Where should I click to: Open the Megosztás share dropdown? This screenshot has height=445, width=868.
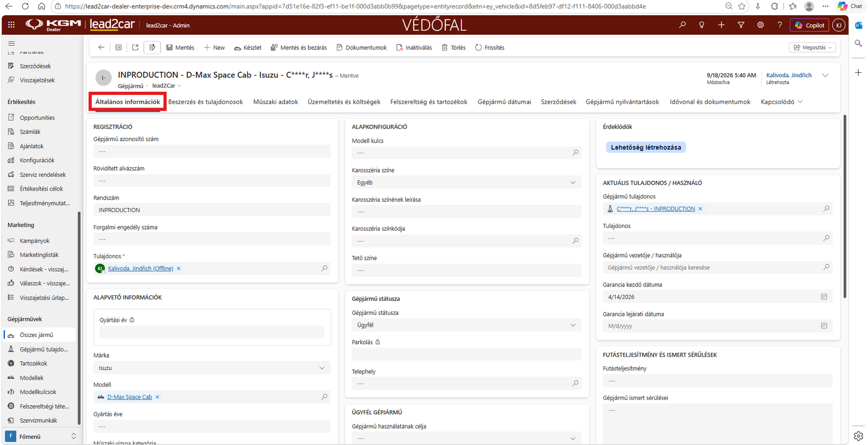[812, 48]
